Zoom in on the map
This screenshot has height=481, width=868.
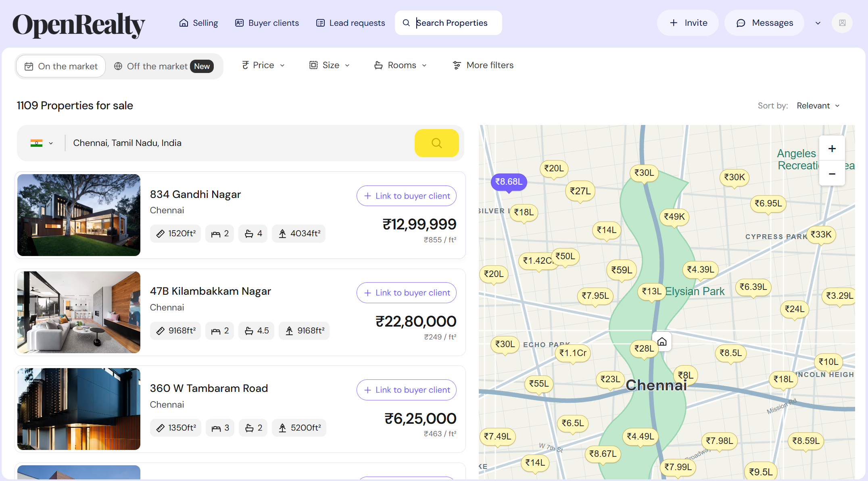click(x=832, y=149)
